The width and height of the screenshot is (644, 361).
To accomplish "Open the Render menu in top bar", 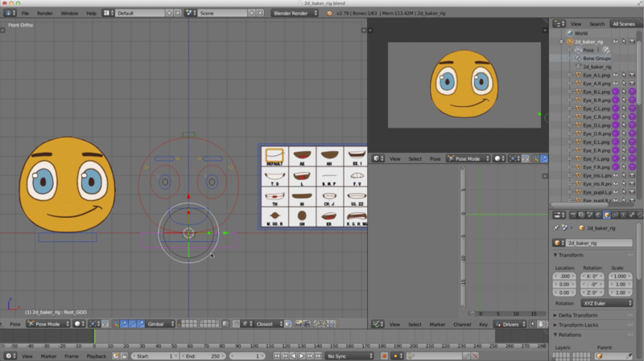I will point(45,14).
